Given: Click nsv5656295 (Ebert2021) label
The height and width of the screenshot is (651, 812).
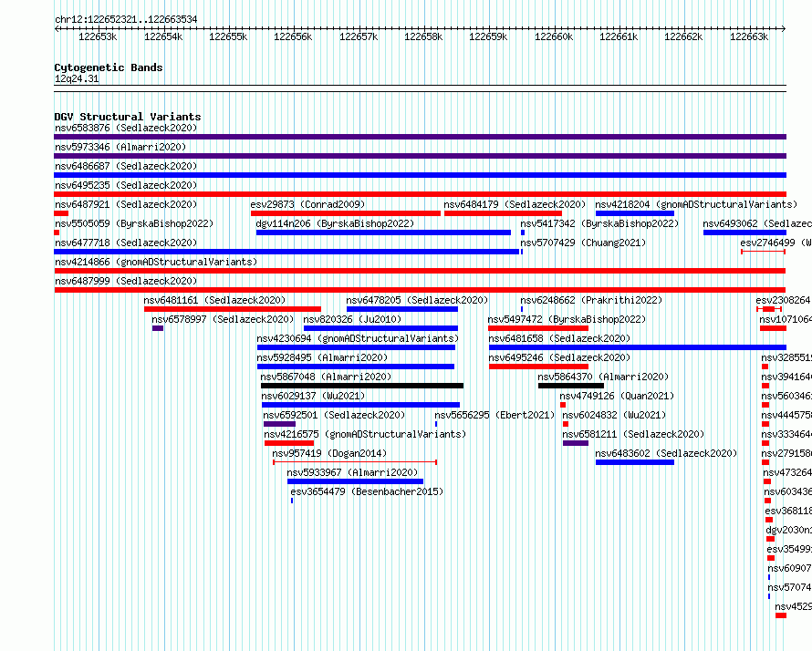Looking at the screenshot, I should 494,415.
